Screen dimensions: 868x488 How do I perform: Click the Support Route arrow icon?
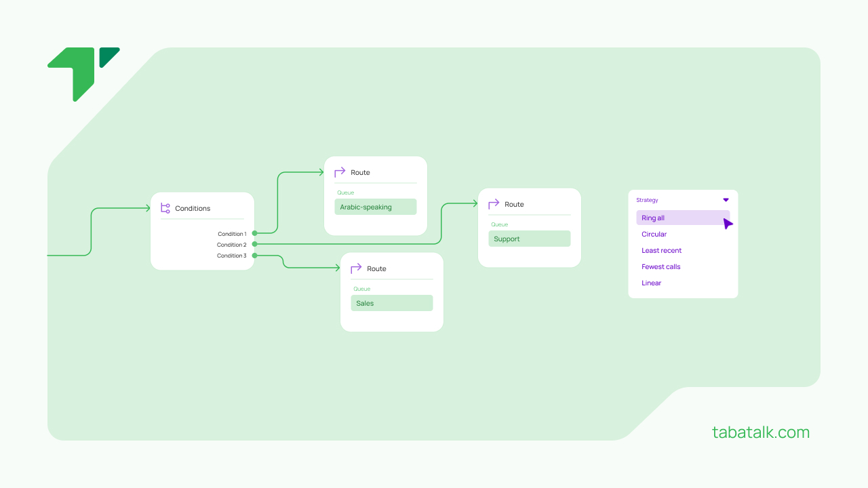coord(494,204)
